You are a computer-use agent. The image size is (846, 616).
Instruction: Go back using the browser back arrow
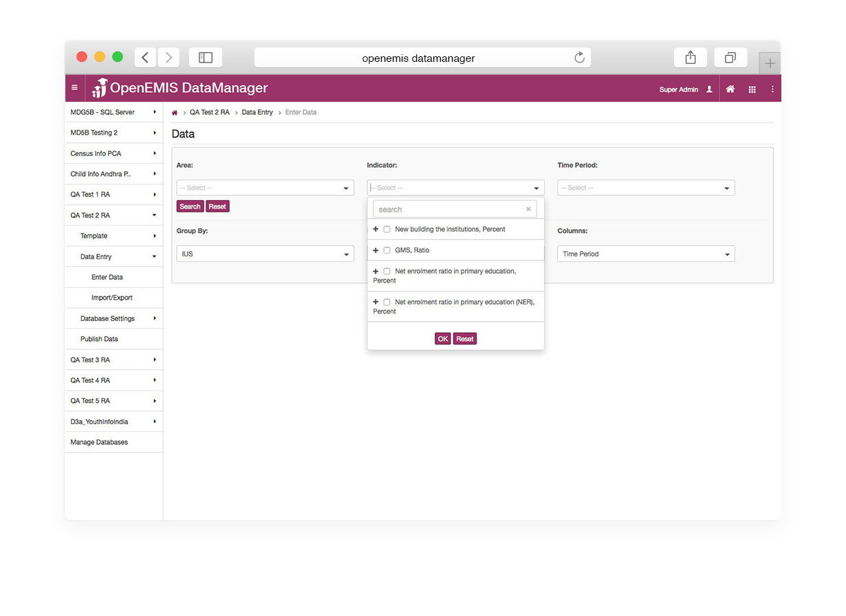(x=145, y=58)
